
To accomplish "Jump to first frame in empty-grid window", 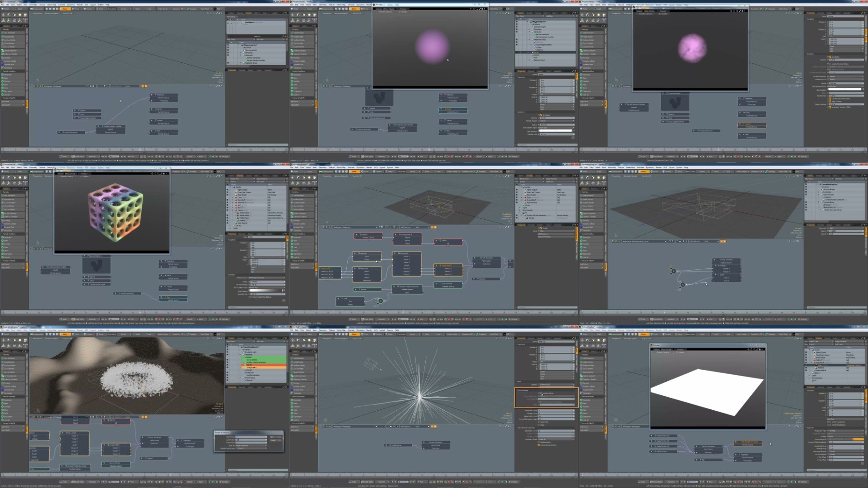I will [x=103, y=156].
